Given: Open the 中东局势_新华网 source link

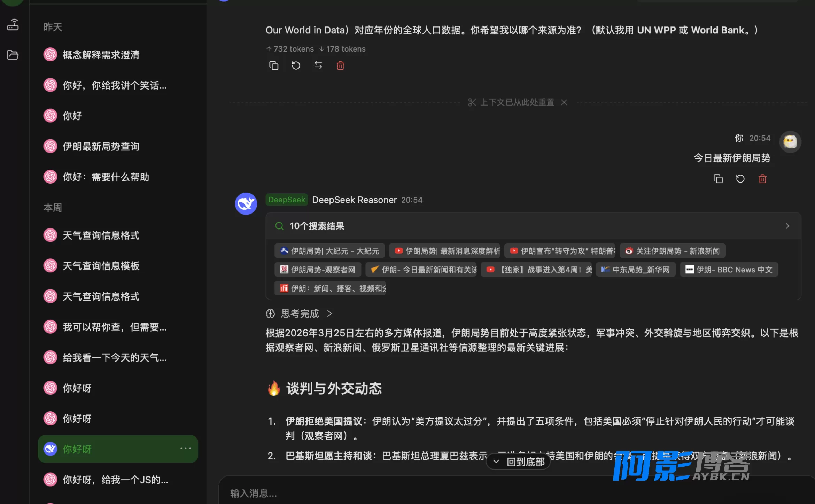Looking at the screenshot, I should 636,270.
